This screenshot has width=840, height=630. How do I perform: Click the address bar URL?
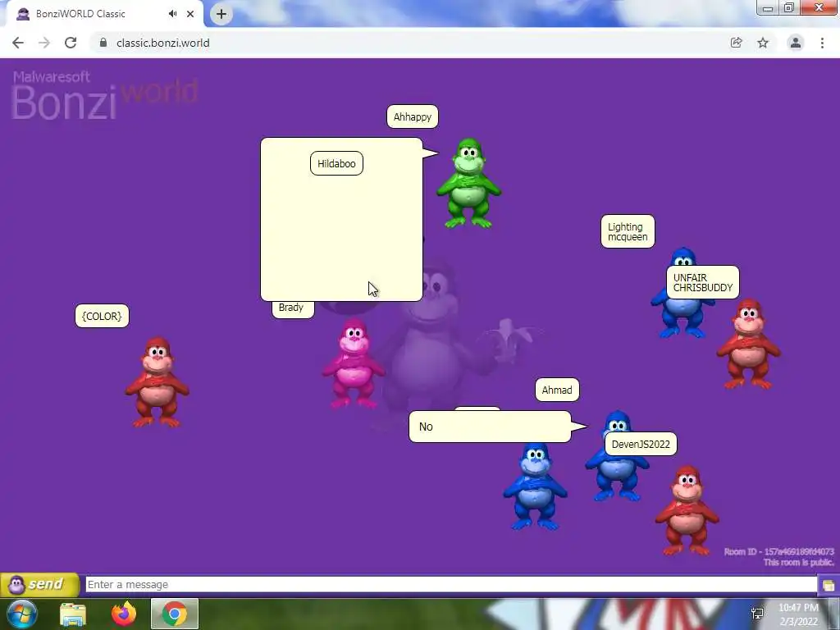pos(163,43)
